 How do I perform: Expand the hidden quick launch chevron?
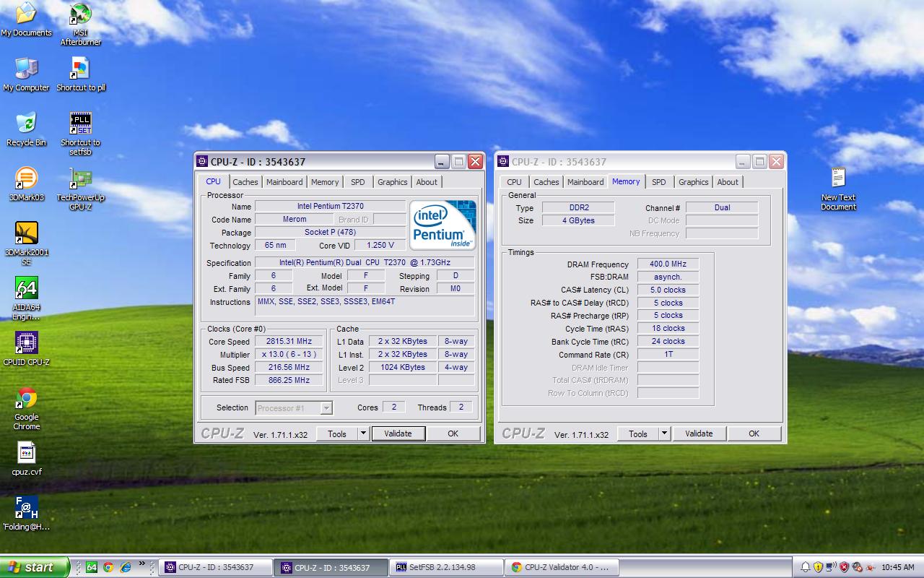142,565
